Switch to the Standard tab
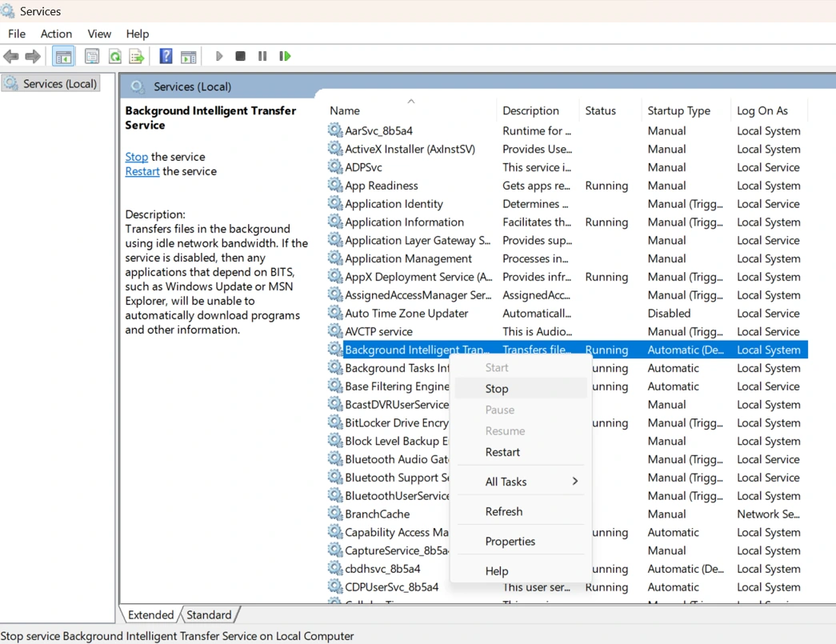Screen dimensions: 836x644 click(208, 614)
